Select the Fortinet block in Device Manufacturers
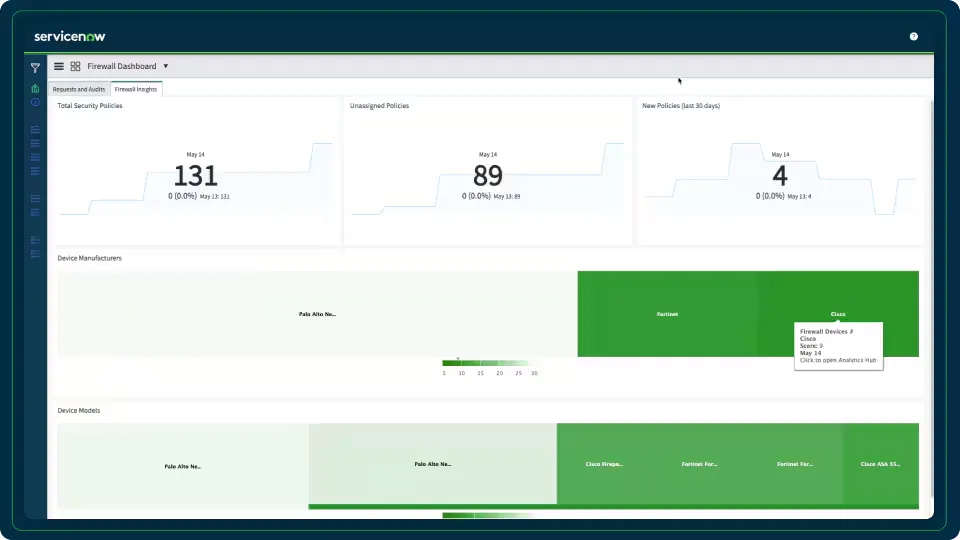 coord(667,314)
